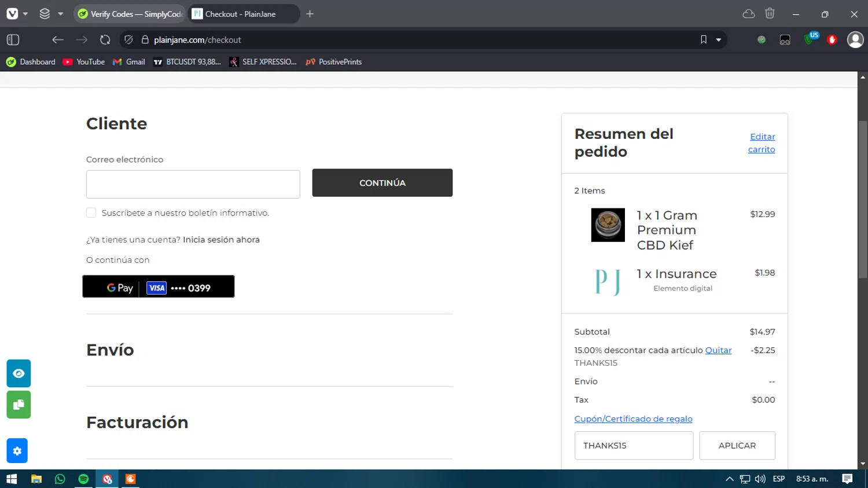This screenshot has height=488, width=868.
Task: Open Vivaldi browser from the taskbar
Action: click(107, 479)
